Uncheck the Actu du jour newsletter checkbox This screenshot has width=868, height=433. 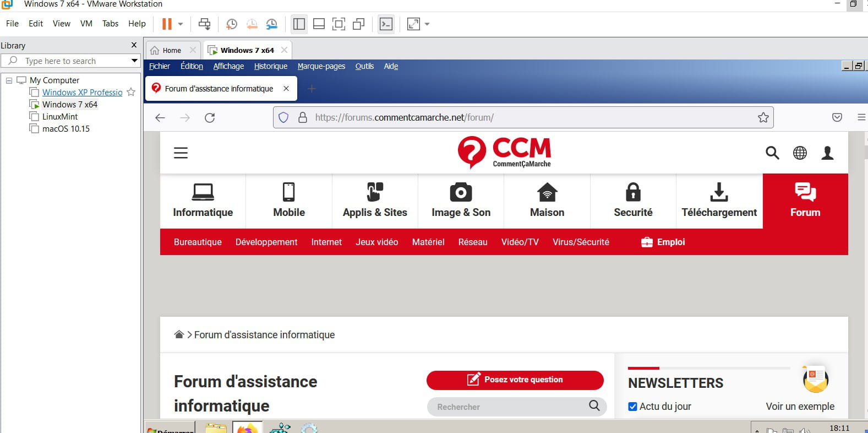632,407
